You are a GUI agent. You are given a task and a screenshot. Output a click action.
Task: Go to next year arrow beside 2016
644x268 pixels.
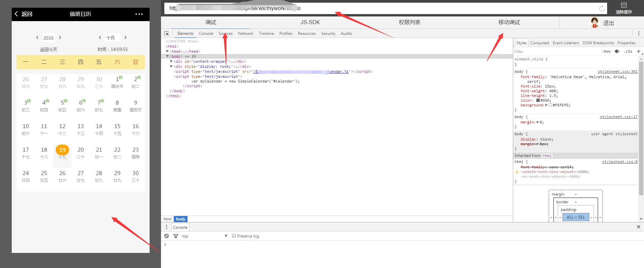coord(60,38)
